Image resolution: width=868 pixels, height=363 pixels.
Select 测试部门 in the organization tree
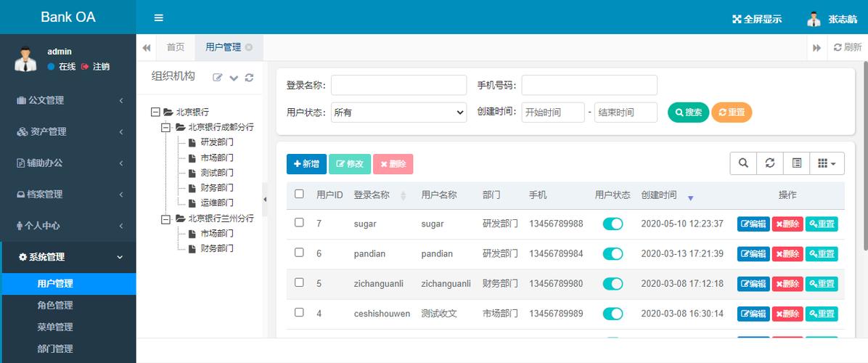[217, 173]
